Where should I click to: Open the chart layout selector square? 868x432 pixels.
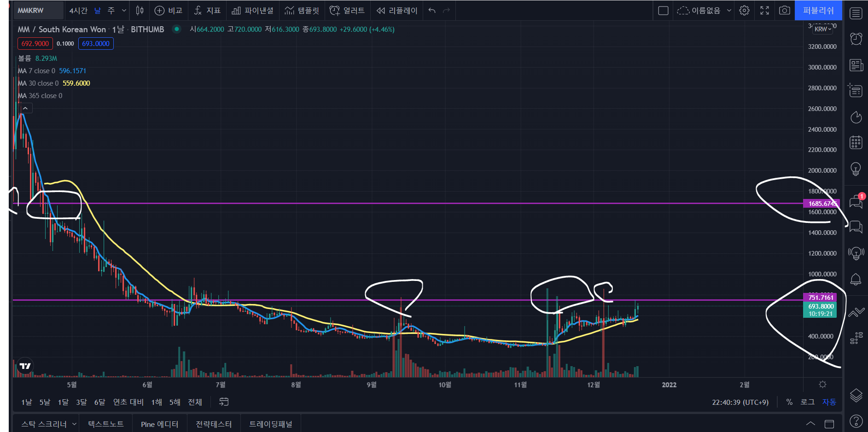(x=663, y=10)
